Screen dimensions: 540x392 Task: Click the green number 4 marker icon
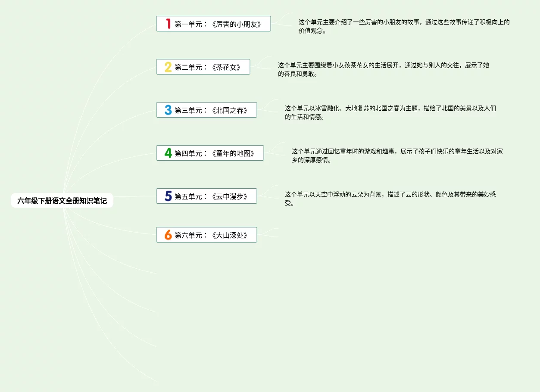168,153
